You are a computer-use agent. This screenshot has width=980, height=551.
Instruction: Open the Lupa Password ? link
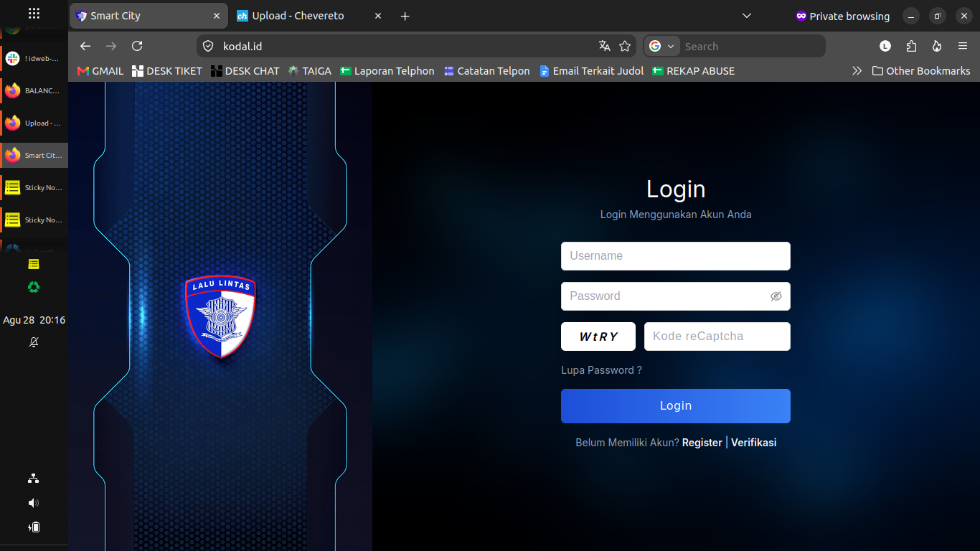(601, 370)
